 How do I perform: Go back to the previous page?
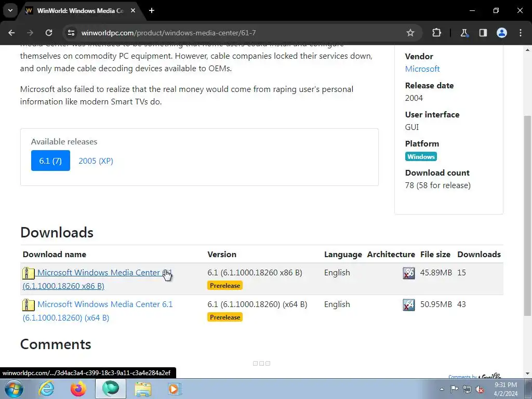pos(11,33)
